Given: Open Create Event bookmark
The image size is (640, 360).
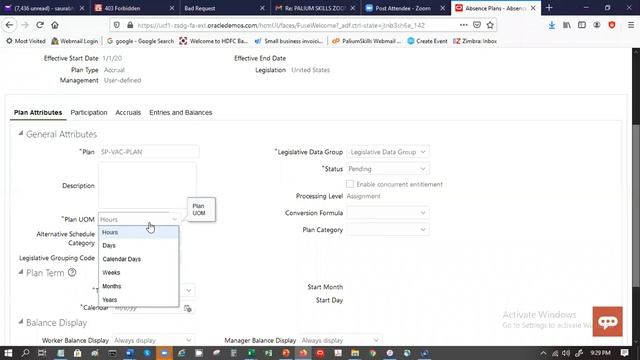Looking at the screenshot, I should (x=427, y=41).
